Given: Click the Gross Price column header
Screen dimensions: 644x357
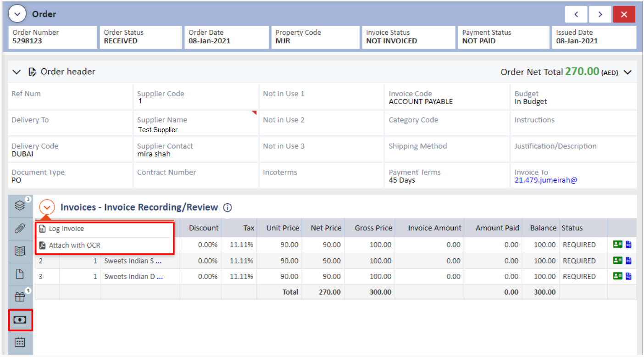Looking at the screenshot, I should click(370, 228).
